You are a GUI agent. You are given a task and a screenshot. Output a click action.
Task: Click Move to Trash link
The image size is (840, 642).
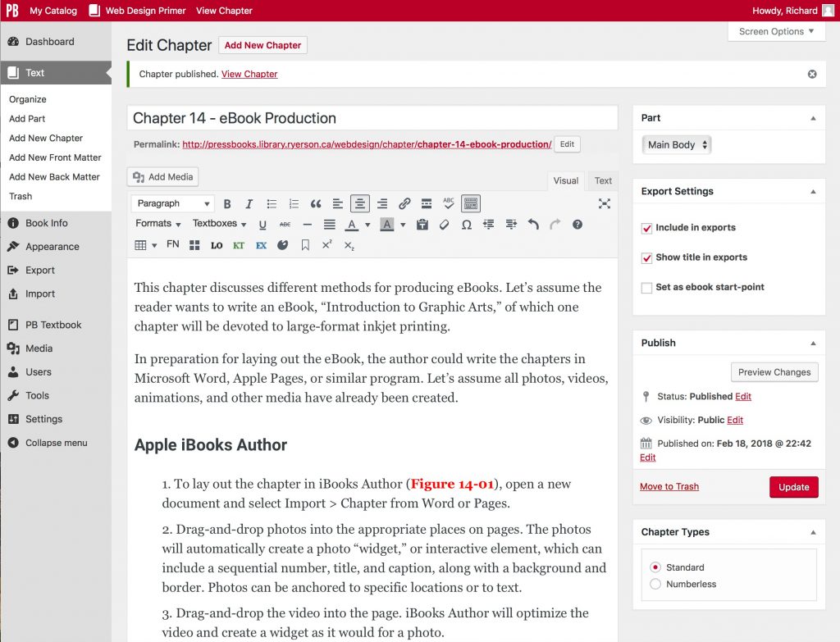[x=669, y=487]
